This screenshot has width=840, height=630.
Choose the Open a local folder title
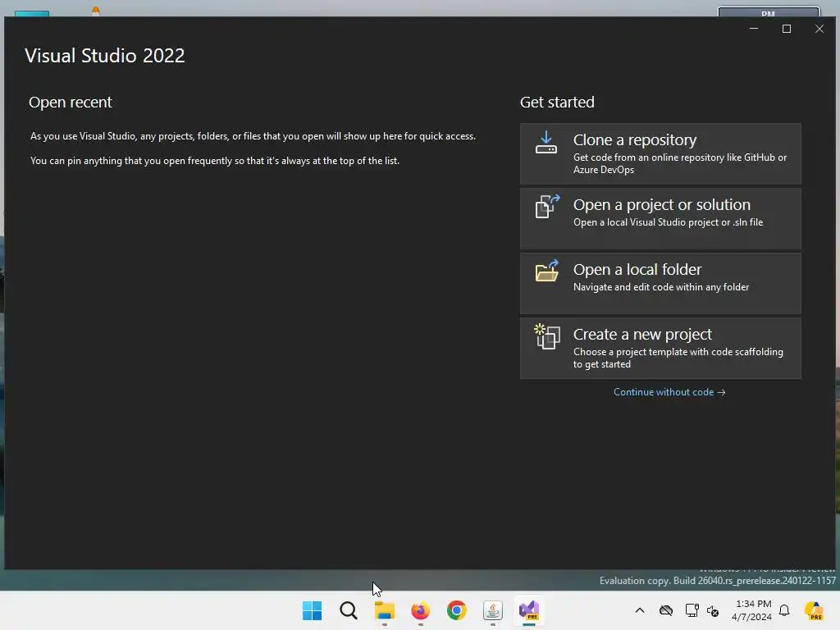coord(637,269)
